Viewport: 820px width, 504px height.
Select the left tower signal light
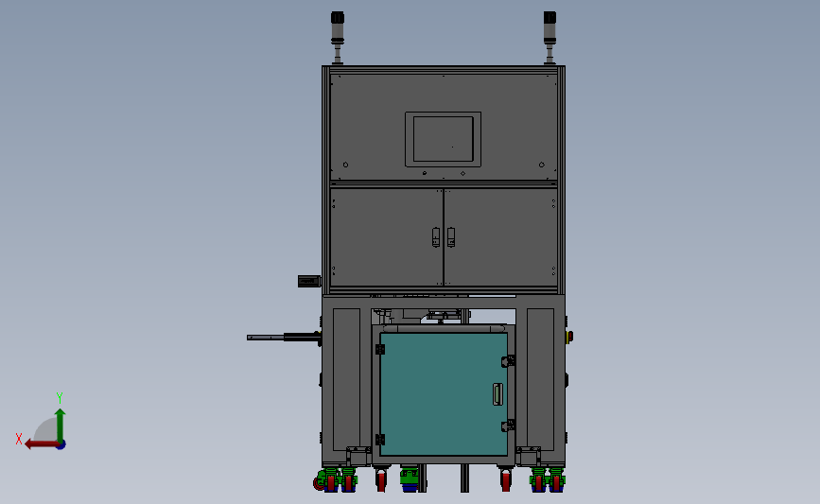[x=338, y=38]
